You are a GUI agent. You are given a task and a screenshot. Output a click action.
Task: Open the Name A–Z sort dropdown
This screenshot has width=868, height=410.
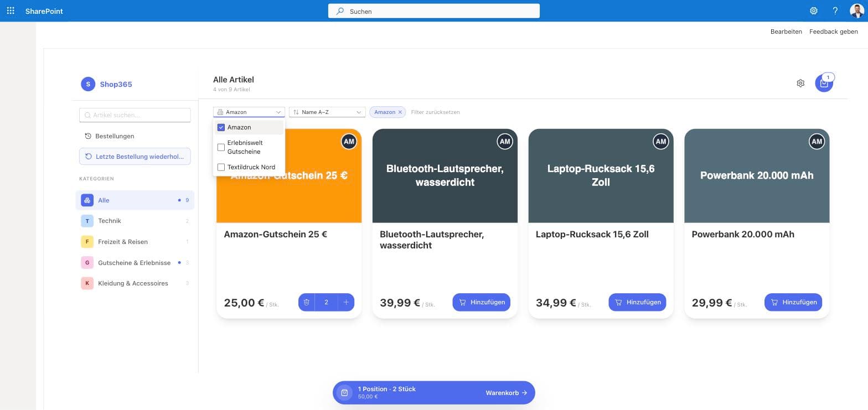click(x=327, y=112)
